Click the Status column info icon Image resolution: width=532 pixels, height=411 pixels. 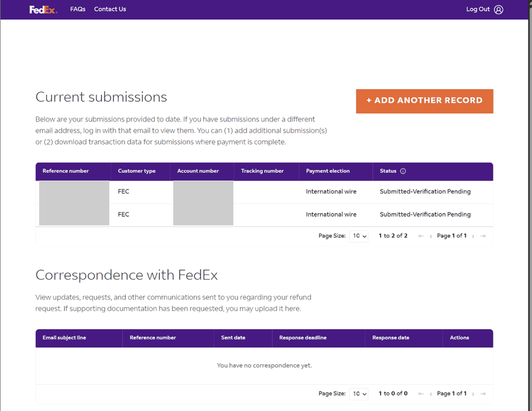pyautogui.click(x=403, y=171)
